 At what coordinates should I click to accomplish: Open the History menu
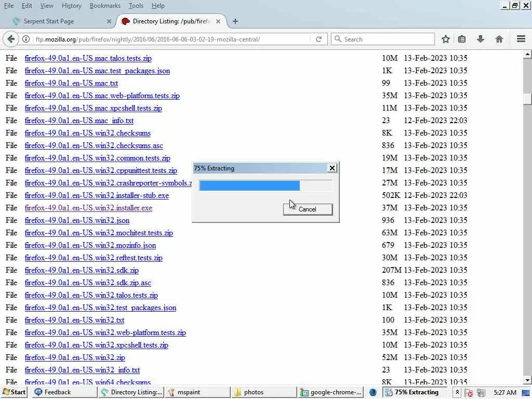coord(72,6)
